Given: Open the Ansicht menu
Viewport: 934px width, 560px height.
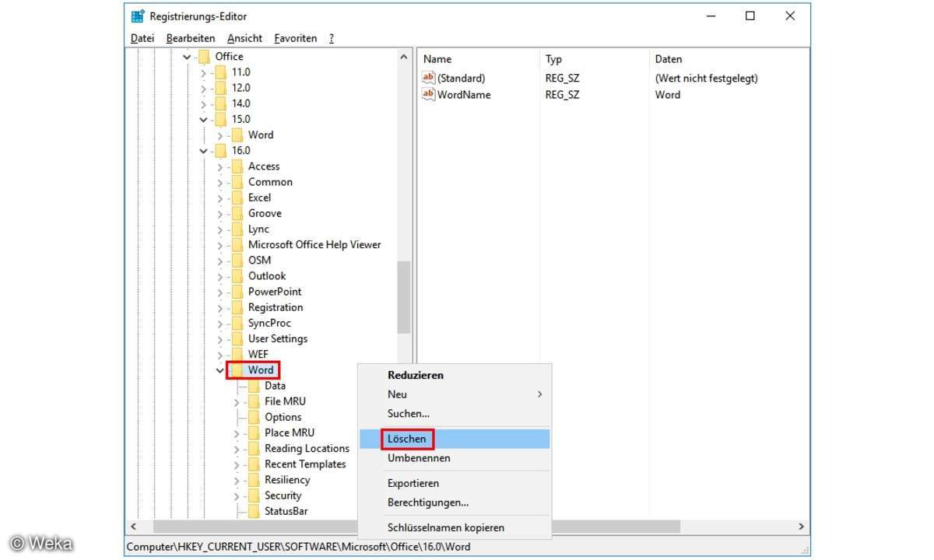Looking at the screenshot, I should click(244, 38).
